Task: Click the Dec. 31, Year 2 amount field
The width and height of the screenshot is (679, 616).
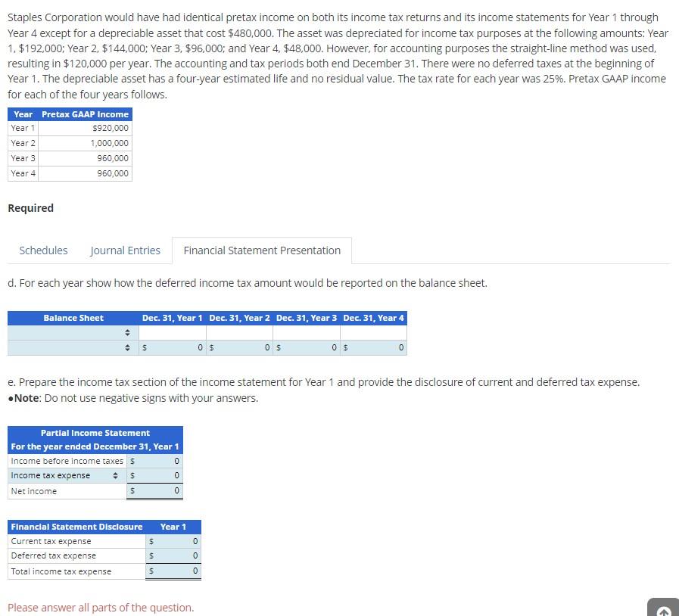Action: [238, 347]
